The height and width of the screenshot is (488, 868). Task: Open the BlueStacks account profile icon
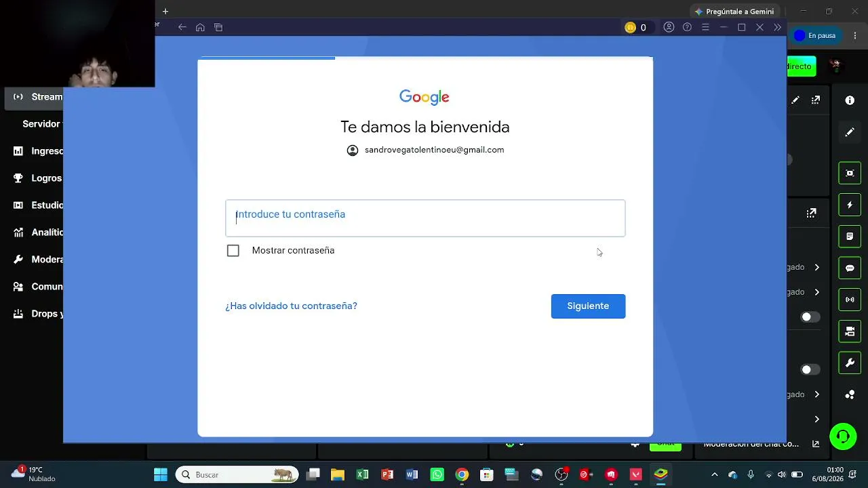669,27
